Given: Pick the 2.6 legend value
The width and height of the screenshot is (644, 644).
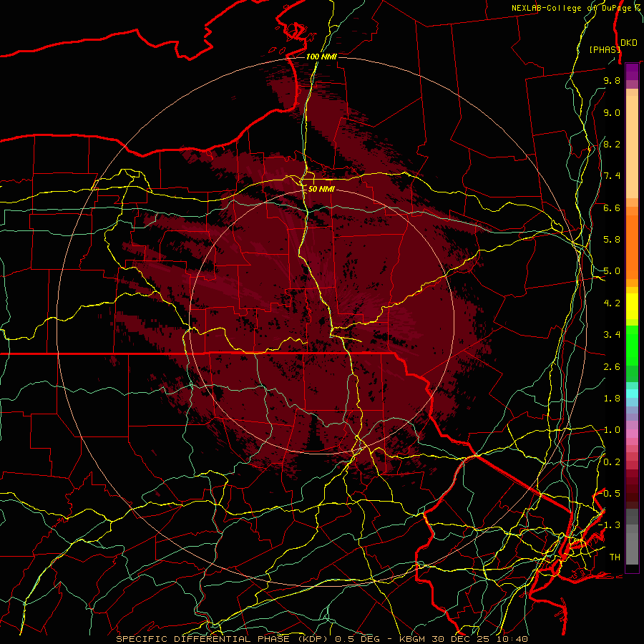Looking at the screenshot, I should tap(612, 367).
